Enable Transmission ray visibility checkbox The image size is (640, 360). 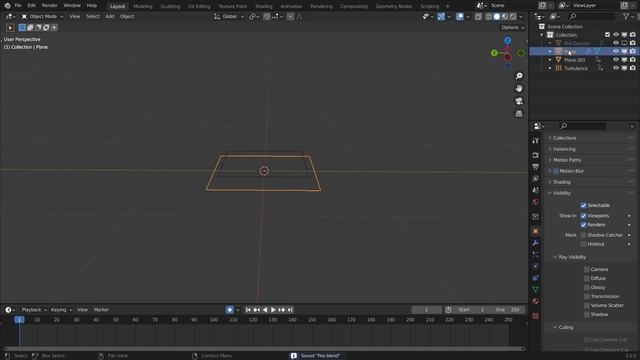[587, 296]
